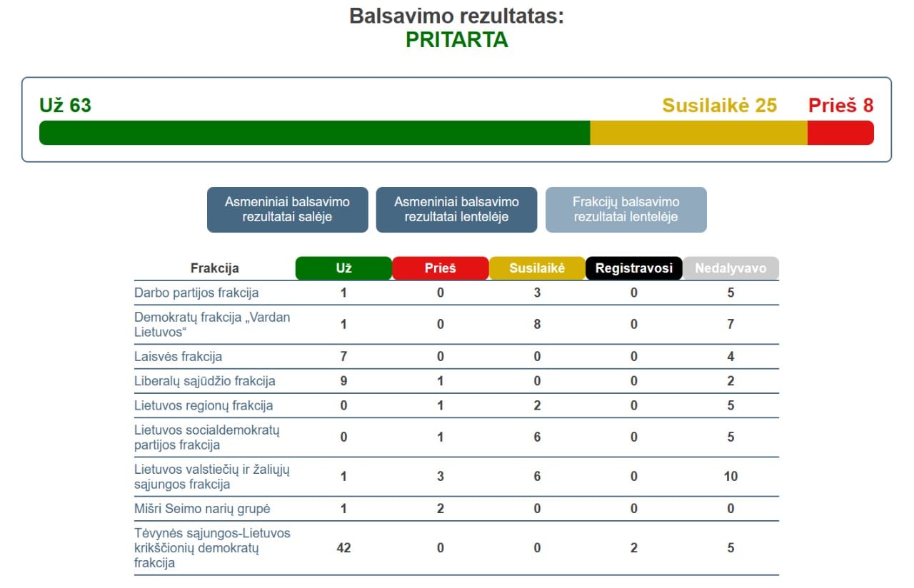
Task: Open Darbo partijos frakcija link
Action: pyautogui.click(x=196, y=293)
